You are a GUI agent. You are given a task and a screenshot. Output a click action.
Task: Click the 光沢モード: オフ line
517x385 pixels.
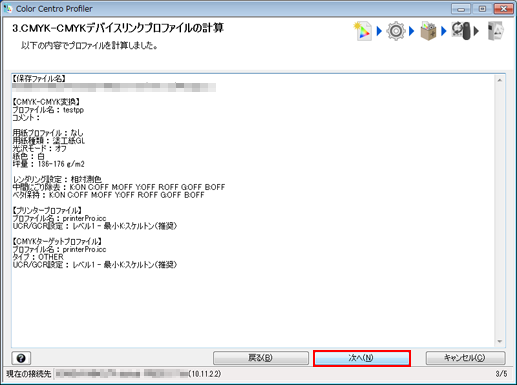40,148
